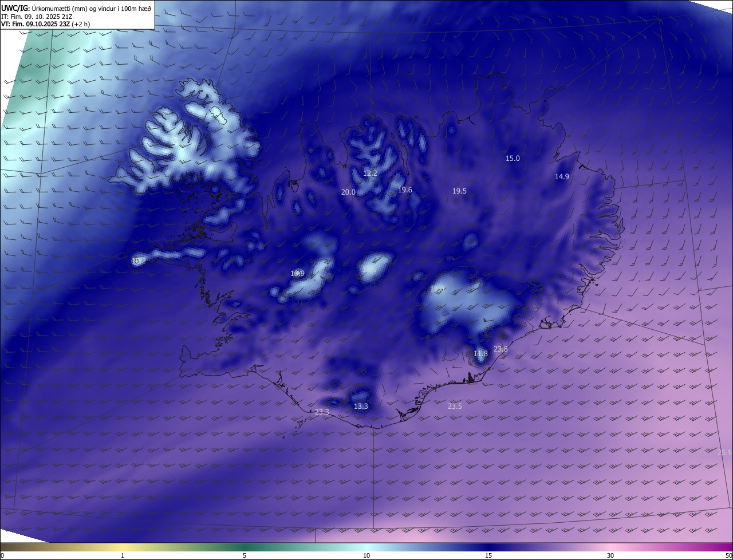Select the 'VT: Fim. 09.10.2025 23Z (+2 h)' line
The image size is (733, 560).
tap(45, 24)
